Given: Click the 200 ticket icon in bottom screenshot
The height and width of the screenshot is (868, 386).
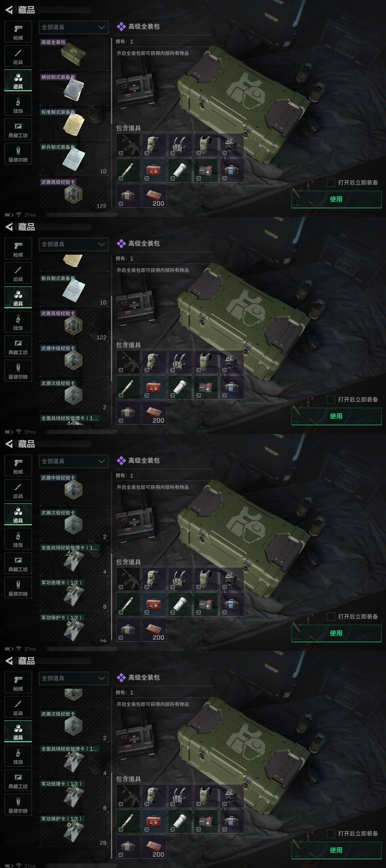Looking at the screenshot, I should coord(154,846).
